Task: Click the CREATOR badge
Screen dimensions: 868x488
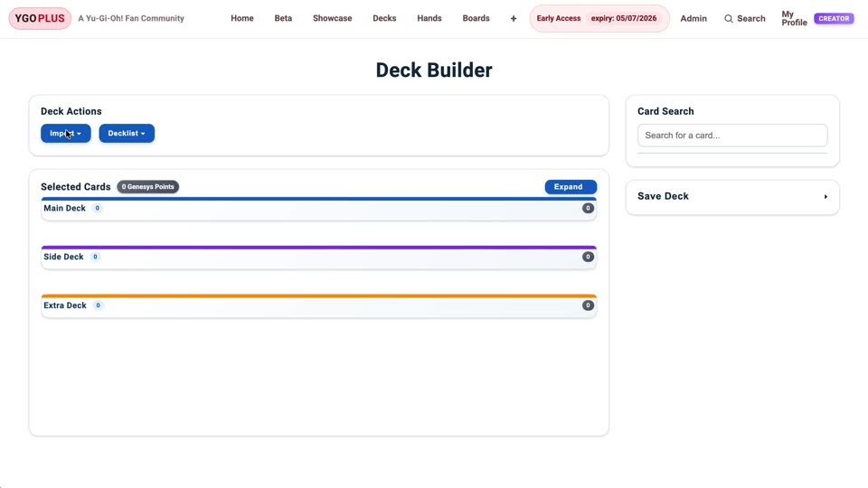Action: click(834, 19)
